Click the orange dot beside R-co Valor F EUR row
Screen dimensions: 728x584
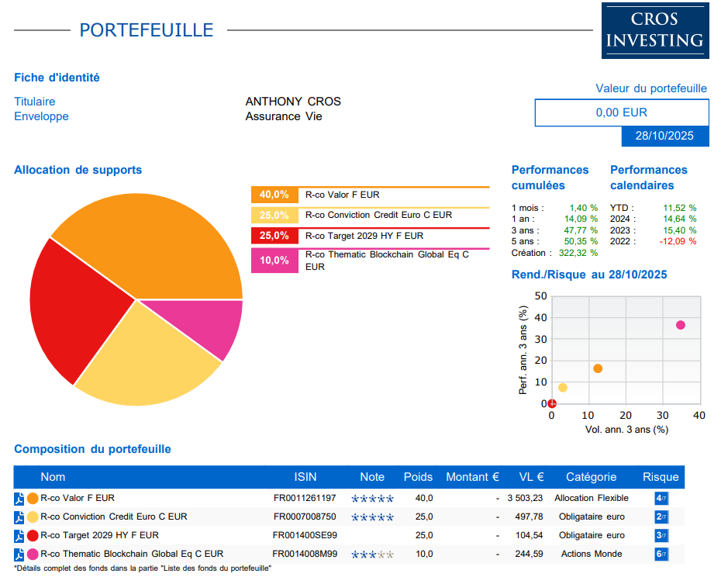(33, 499)
